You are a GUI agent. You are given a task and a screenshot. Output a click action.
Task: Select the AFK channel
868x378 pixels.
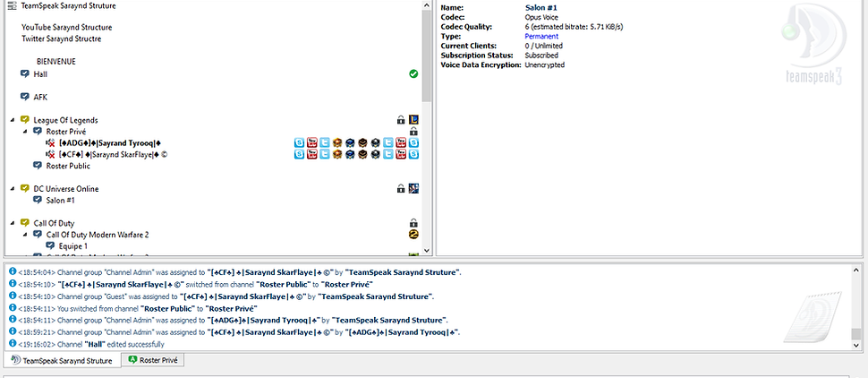tap(40, 97)
